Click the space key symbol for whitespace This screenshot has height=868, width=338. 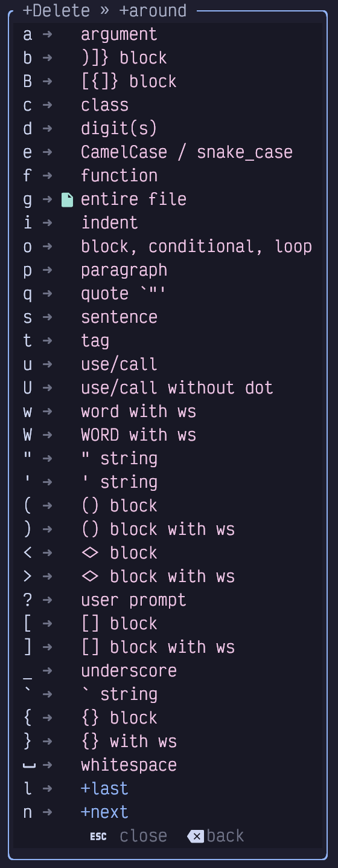click(x=29, y=766)
